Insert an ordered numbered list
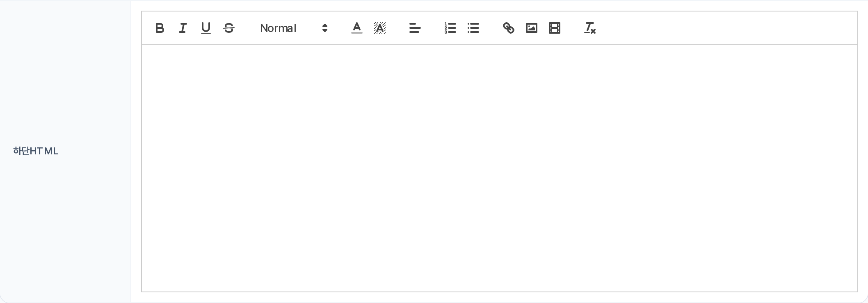 tap(450, 28)
